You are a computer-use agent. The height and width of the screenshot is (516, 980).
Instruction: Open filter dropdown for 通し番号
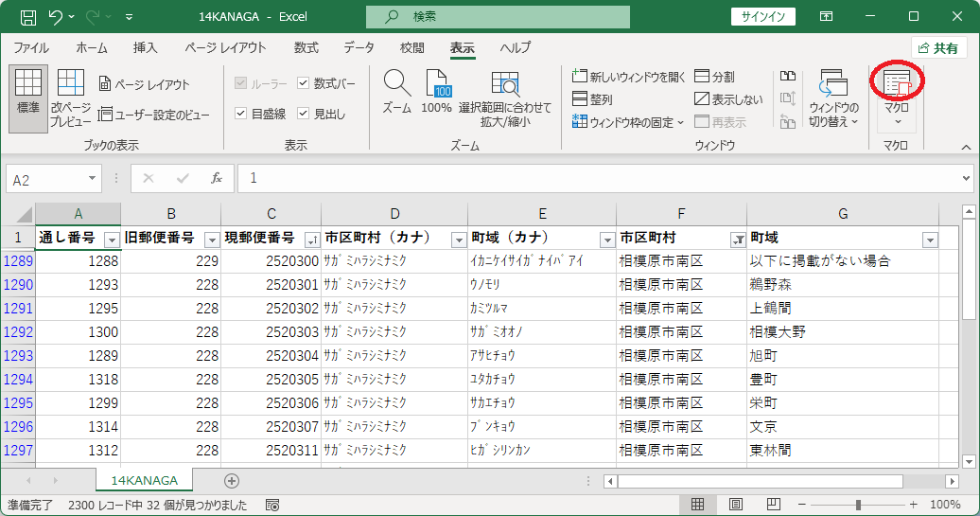pyautogui.click(x=112, y=240)
